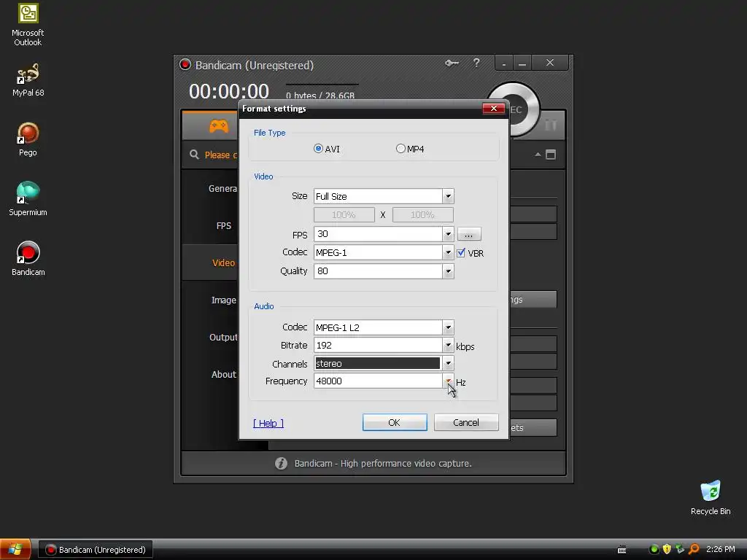Screen dimensions: 747x560
Task: Open the Channels stereo dropdown
Action: (448, 363)
